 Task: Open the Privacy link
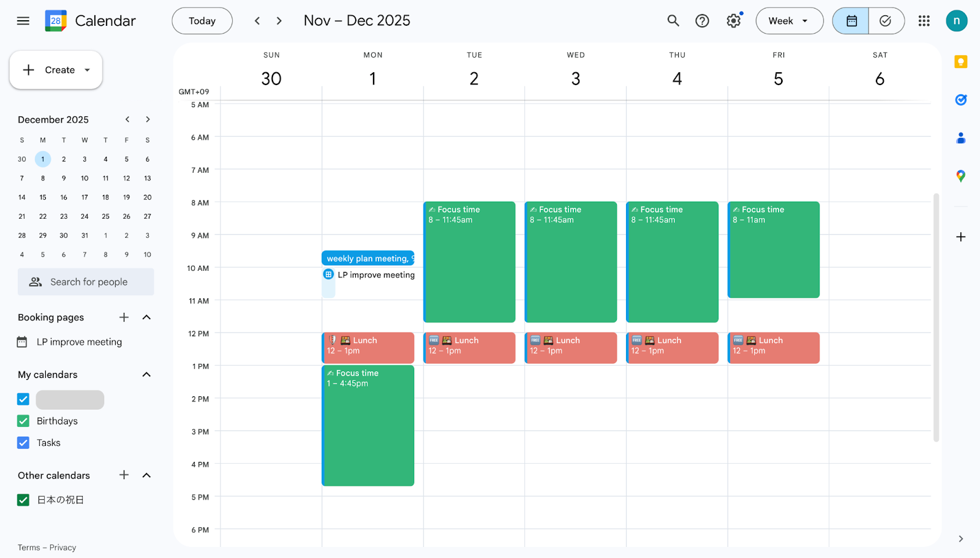(62, 548)
